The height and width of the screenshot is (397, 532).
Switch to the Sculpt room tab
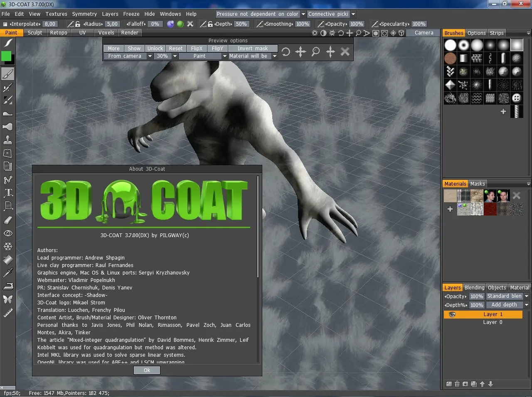pyautogui.click(x=35, y=33)
